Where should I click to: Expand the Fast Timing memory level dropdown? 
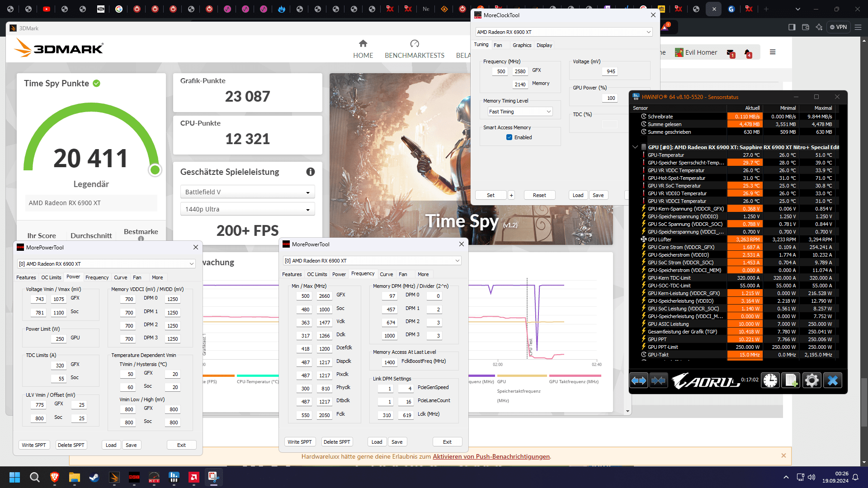[x=519, y=112]
